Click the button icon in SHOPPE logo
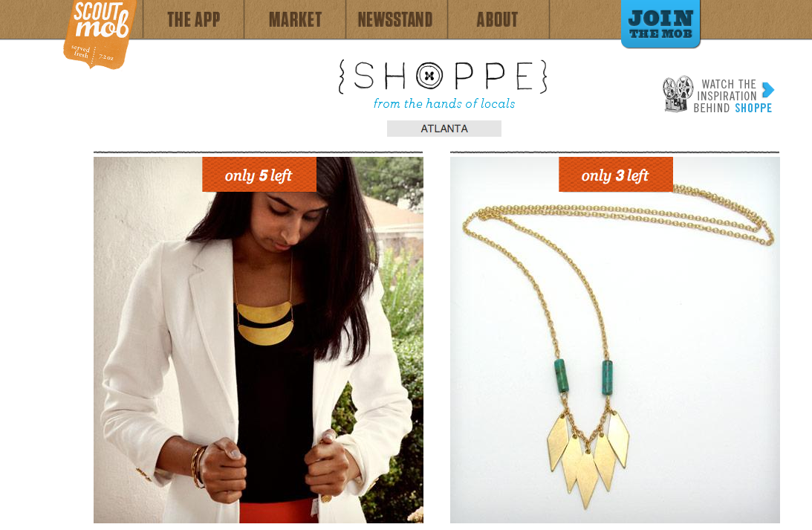The image size is (812, 530). (x=429, y=76)
